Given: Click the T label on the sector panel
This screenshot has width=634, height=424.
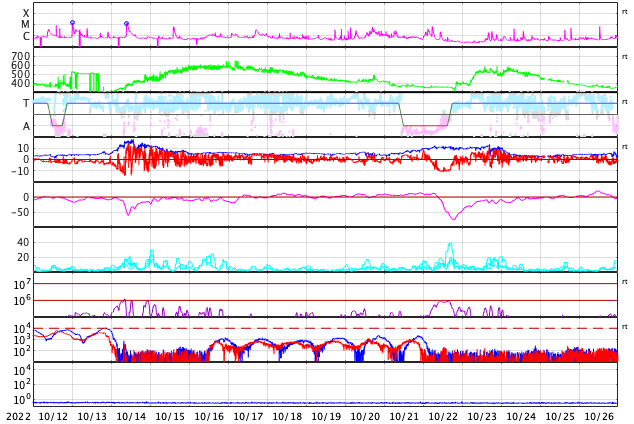Looking at the screenshot, I should tap(26, 103).
